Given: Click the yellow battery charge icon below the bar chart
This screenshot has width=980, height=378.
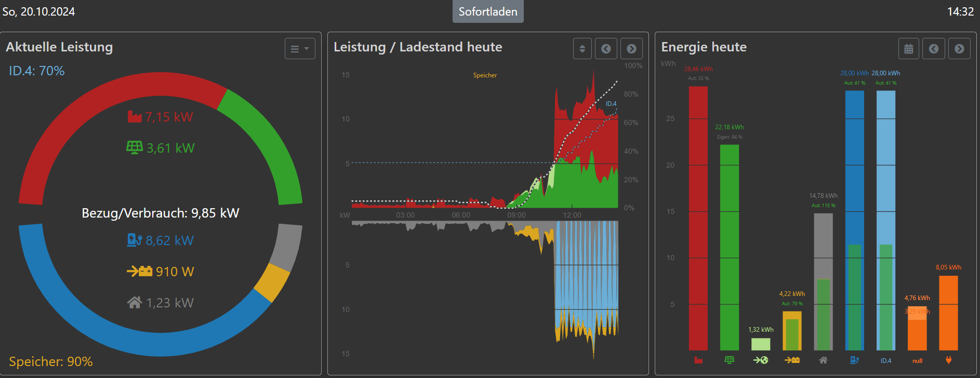Looking at the screenshot, I should [792, 360].
